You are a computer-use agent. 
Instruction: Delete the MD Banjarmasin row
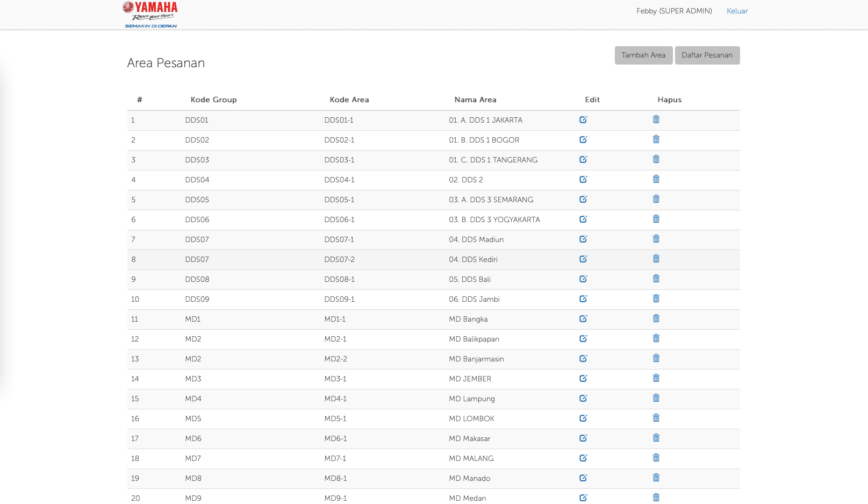(656, 358)
